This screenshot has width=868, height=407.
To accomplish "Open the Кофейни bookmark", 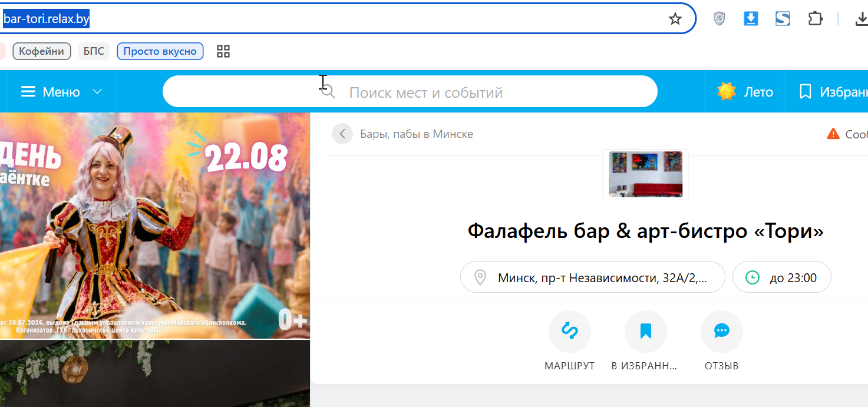I will point(41,51).
